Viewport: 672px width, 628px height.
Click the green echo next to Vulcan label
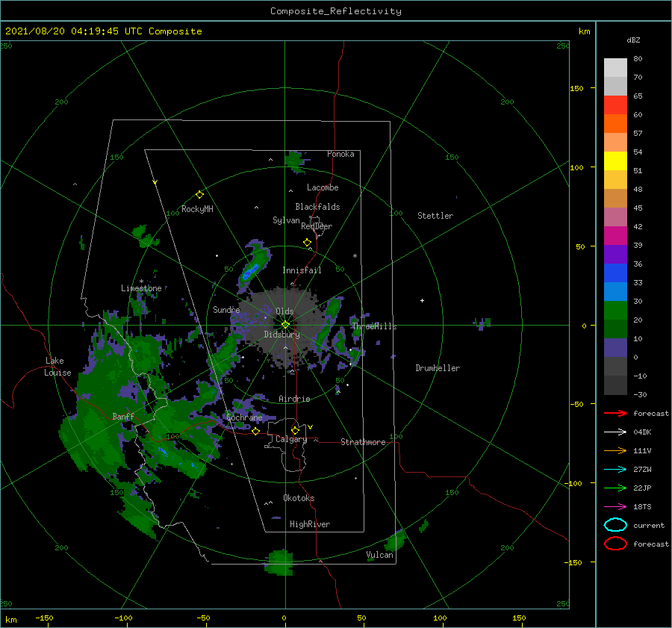[396, 541]
